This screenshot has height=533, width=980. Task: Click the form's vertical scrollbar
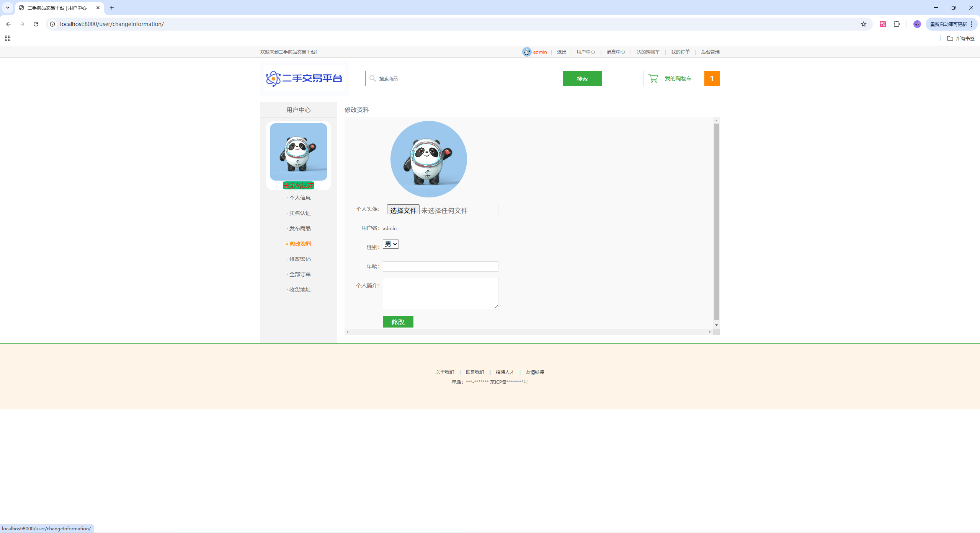pyautogui.click(x=716, y=222)
